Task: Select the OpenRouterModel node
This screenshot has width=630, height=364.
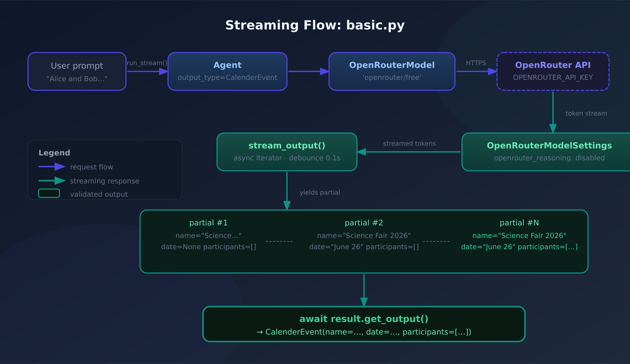Action: pos(392,71)
